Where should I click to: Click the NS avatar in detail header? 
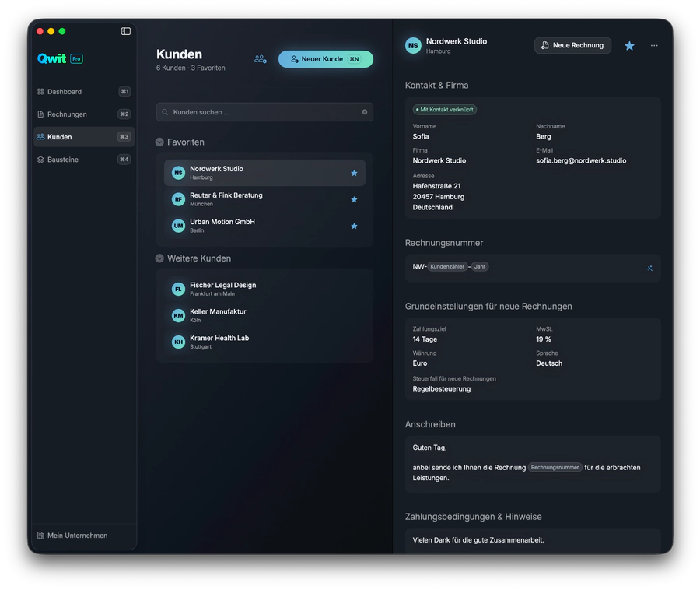(x=414, y=46)
